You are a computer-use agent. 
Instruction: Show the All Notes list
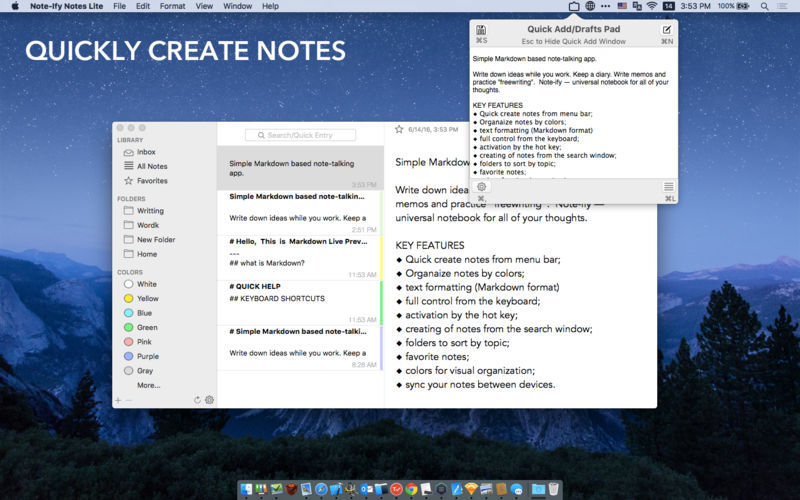pos(151,166)
